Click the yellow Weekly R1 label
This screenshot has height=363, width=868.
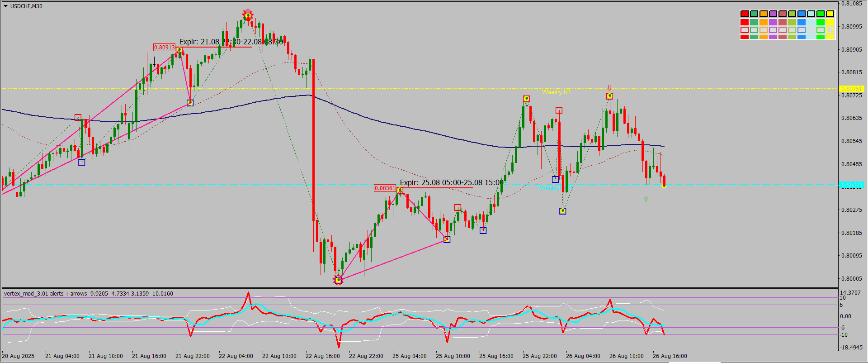[x=557, y=92]
